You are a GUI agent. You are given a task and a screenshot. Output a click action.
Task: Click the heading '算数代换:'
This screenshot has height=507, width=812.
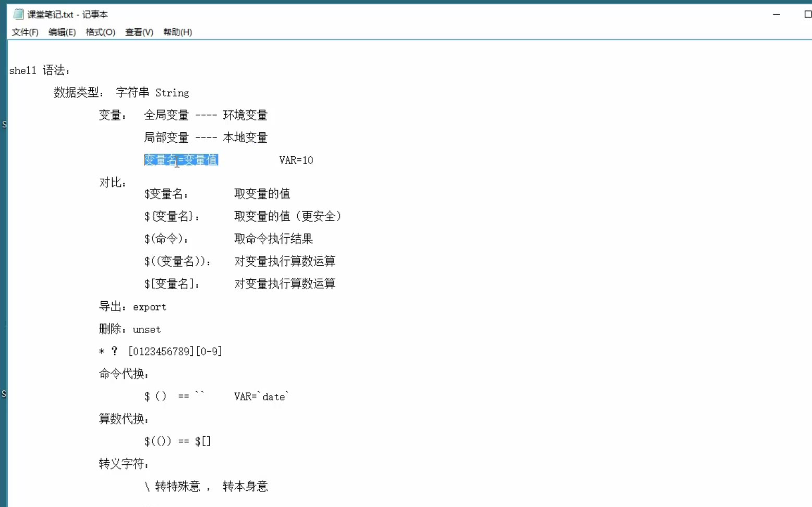[x=124, y=419]
